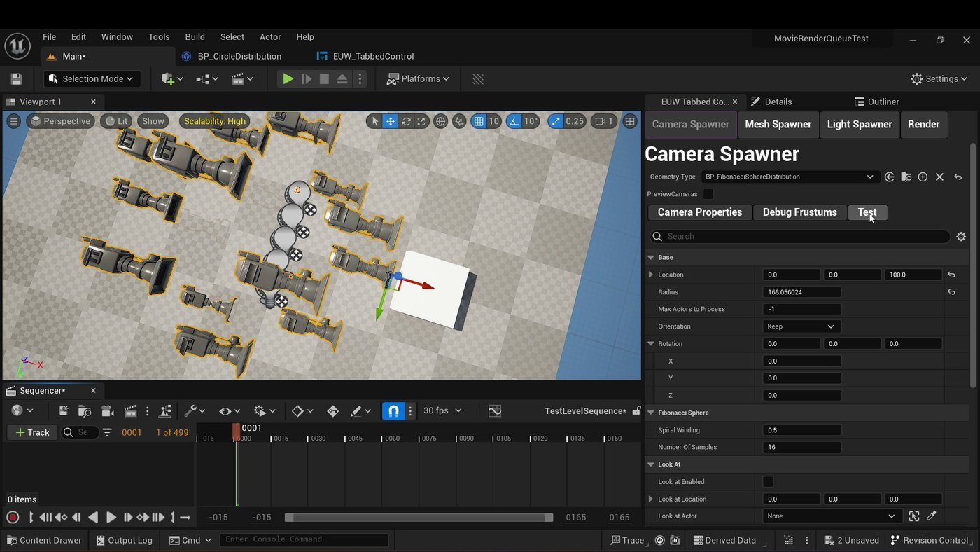Viewport: 980px width, 552px height.
Task: Browse to geometry type asset in Content Browser
Action: [906, 177]
